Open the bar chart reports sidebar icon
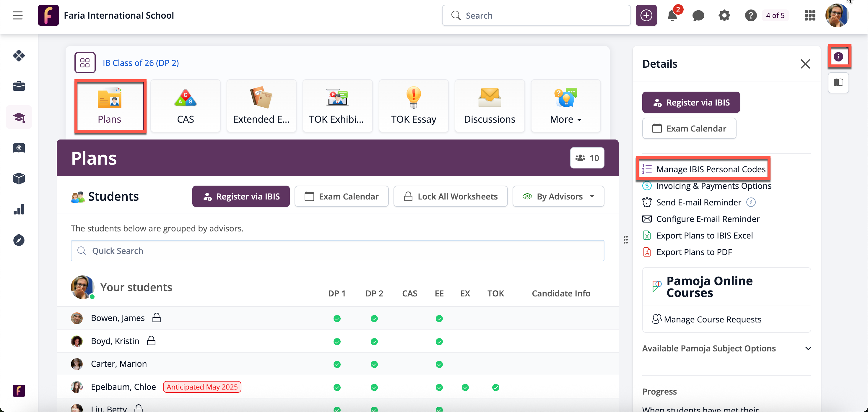 [x=19, y=209]
